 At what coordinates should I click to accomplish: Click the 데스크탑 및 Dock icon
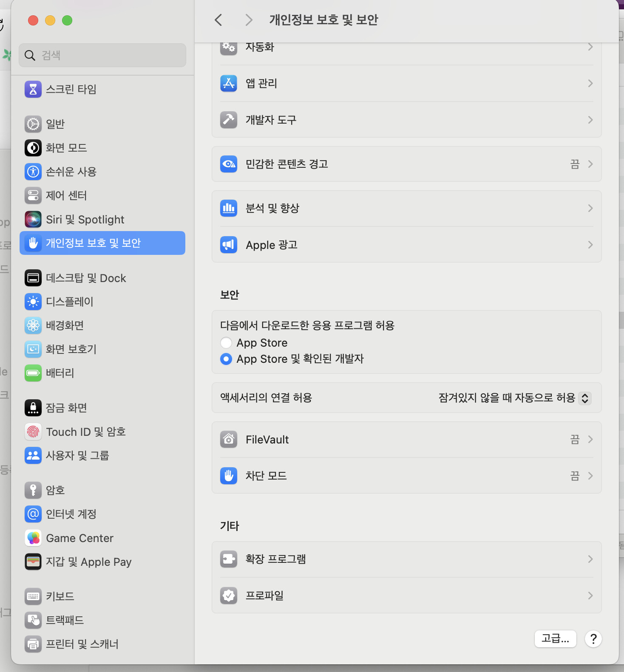pos(33,278)
